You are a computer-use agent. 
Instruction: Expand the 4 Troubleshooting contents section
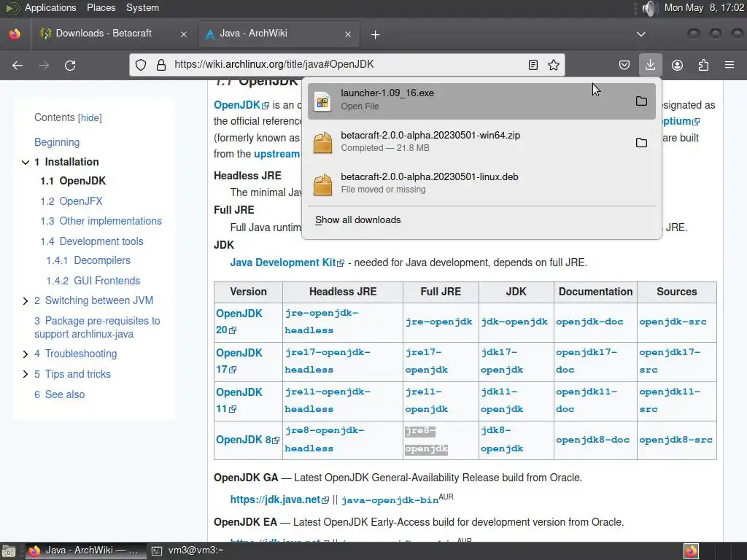(x=26, y=354)
